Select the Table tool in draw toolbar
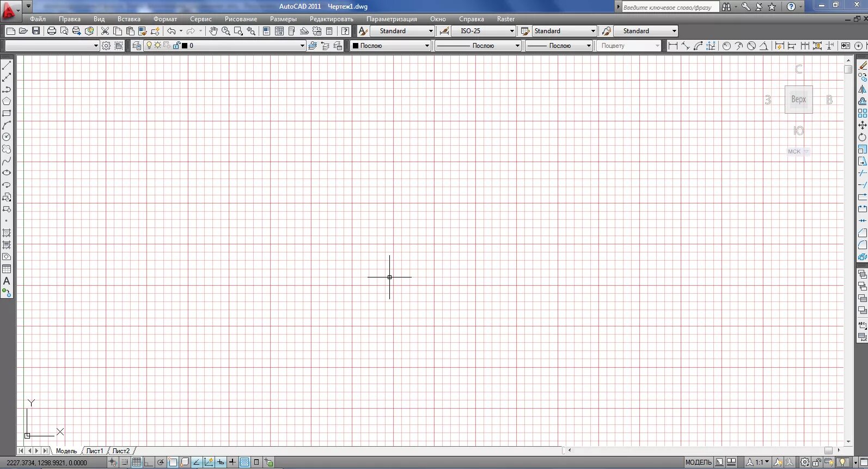The image size is (868, 469). 7,269
